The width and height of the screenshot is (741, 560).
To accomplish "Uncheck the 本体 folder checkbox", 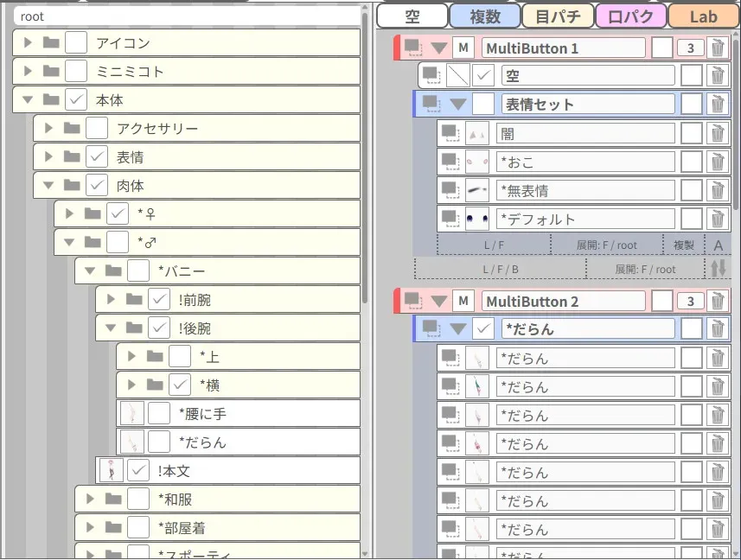I will [75, 99].
